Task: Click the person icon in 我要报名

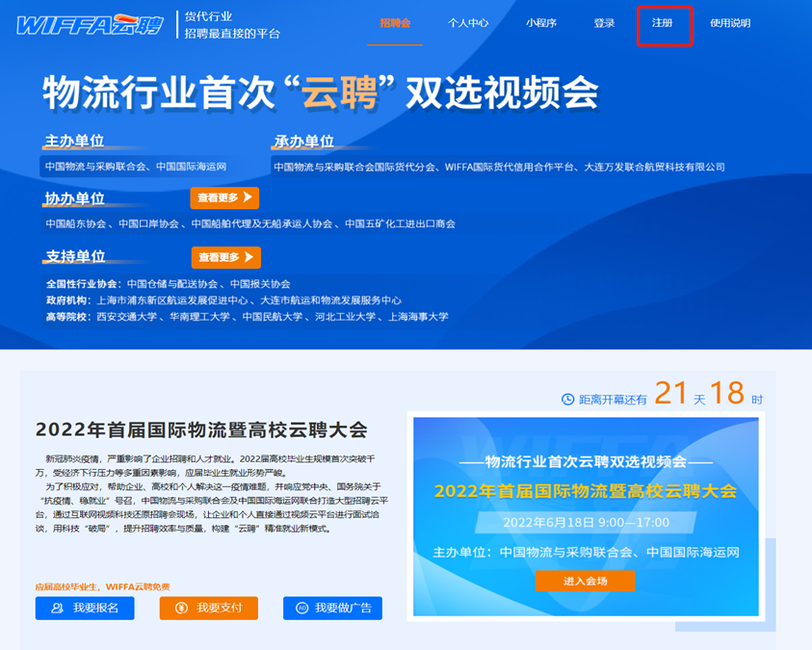Action: (58, 609)
